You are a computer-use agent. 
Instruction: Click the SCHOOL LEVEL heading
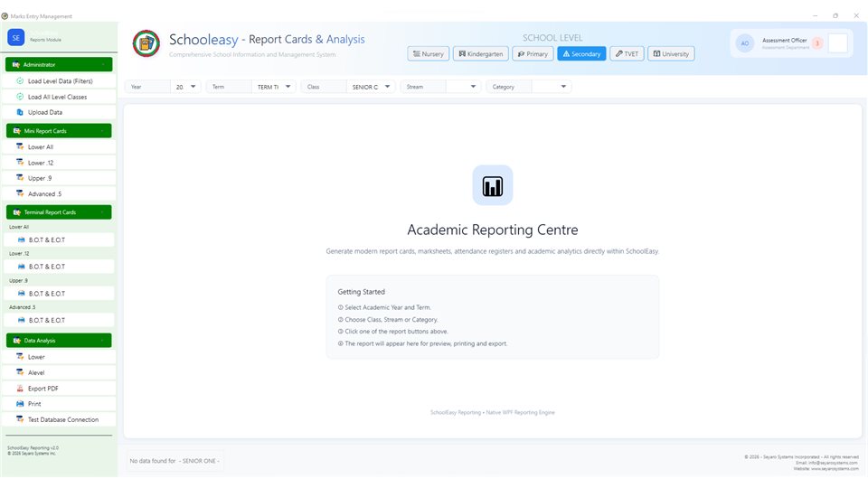point(552,38)
